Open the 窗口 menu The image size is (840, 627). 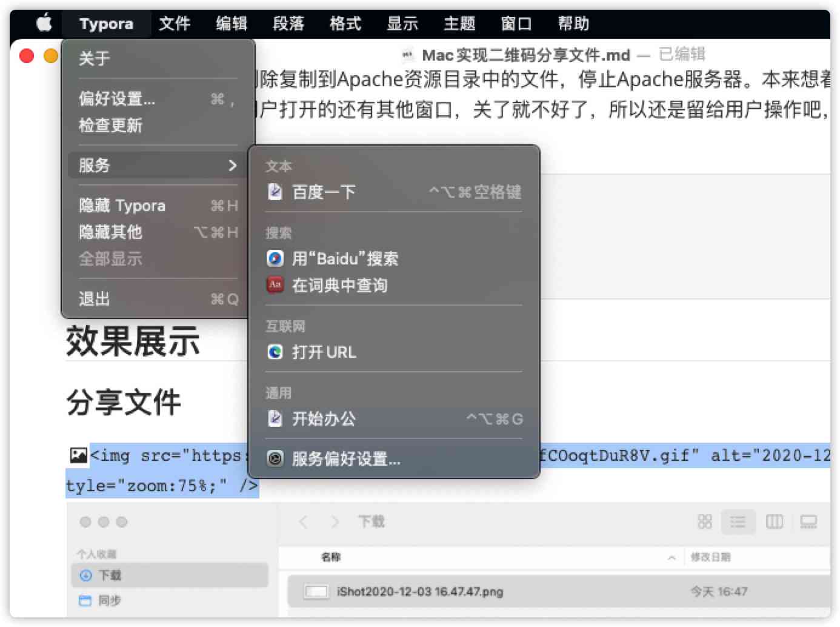pos(516,24)
